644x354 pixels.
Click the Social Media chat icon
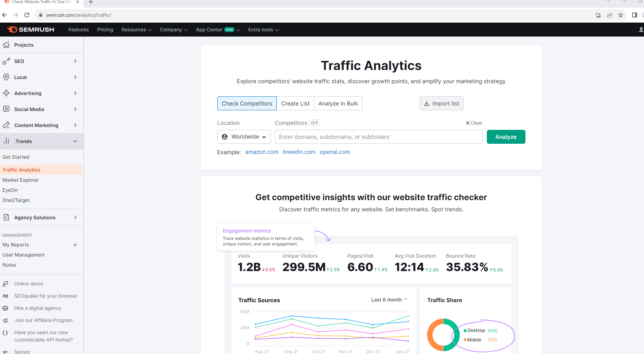click(6, 109)
